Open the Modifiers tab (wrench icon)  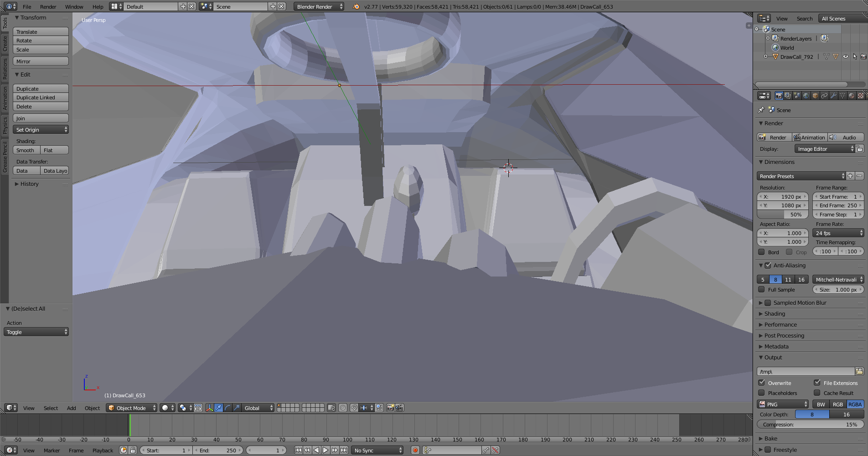833,96
